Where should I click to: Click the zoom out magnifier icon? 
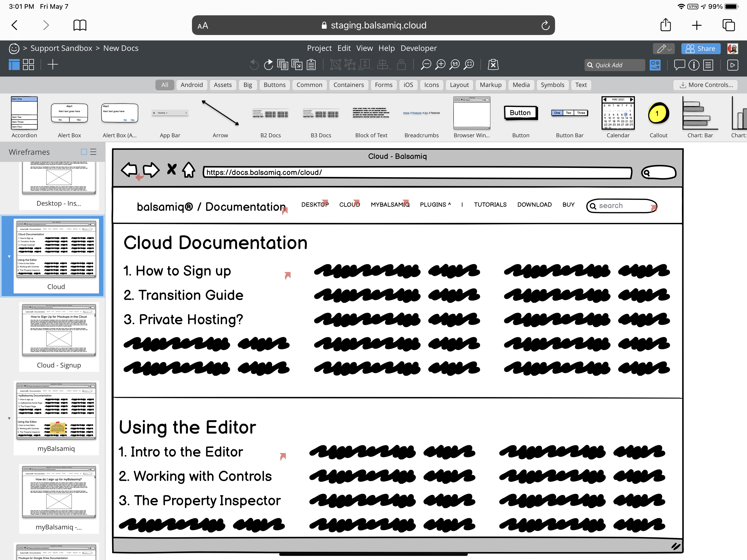pyautogui.click(x=426, y=65)
